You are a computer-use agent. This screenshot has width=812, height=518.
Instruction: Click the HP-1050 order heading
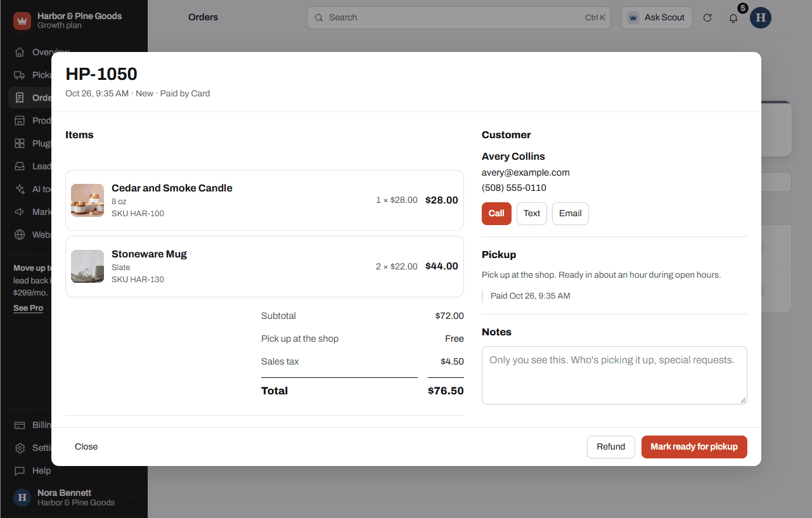click(x=101, y=74)
